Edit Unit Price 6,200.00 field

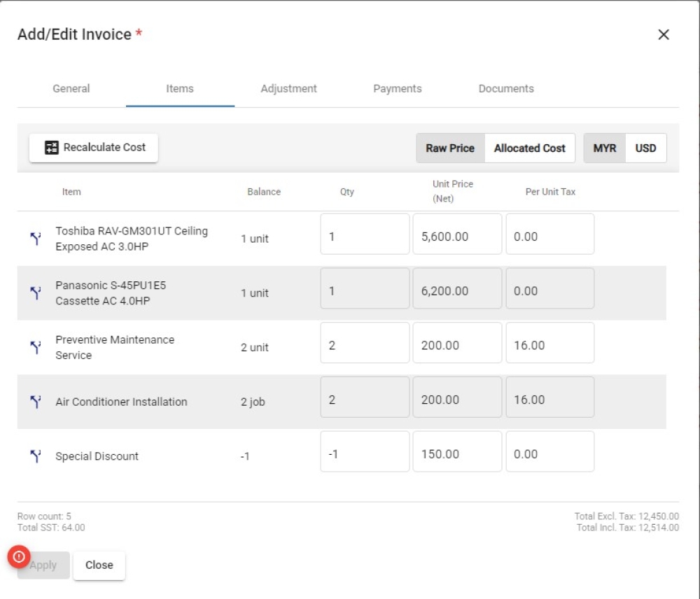457,288
